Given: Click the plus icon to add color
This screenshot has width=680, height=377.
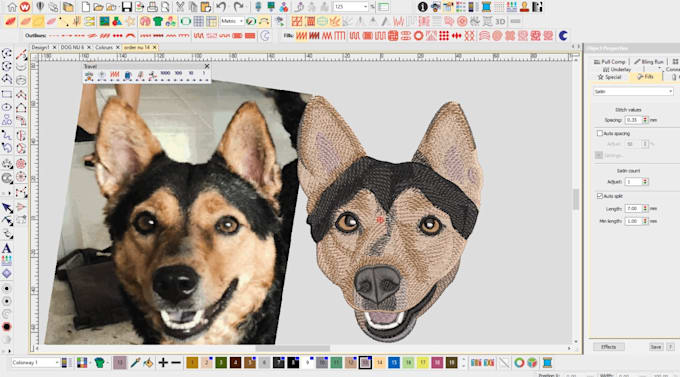Looking at the screenshot, I should [x=163, y=362].
